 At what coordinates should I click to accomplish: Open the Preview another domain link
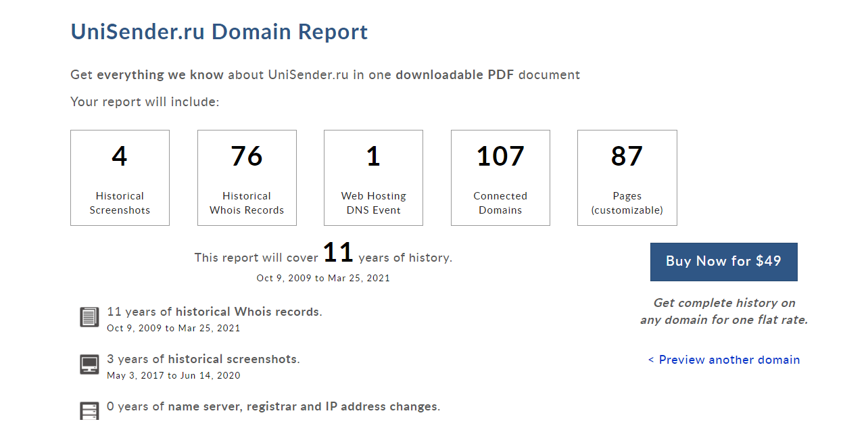pyautogui.click(x=724, y=360)
